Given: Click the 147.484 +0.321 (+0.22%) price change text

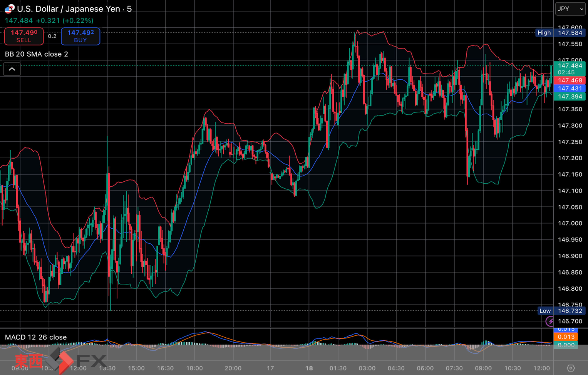Looking at the screenshot, I should tap(49, 21).
